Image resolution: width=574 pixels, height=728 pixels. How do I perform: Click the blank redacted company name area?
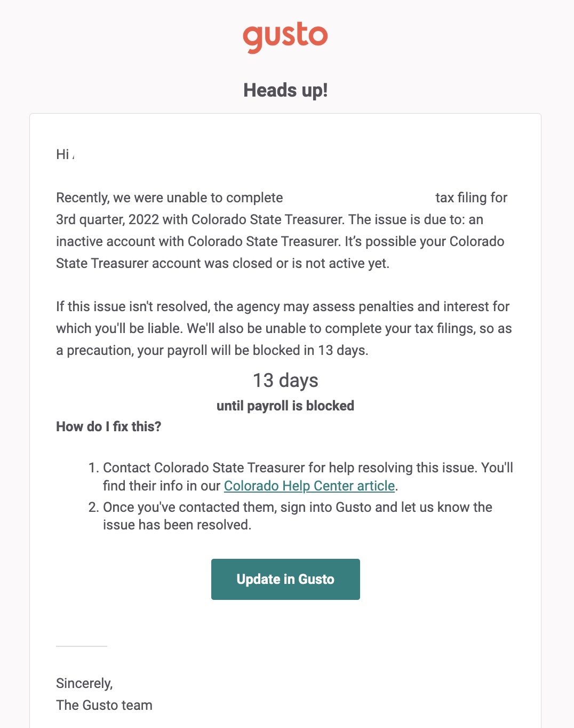pyautogui.click(x=359, y=198)
